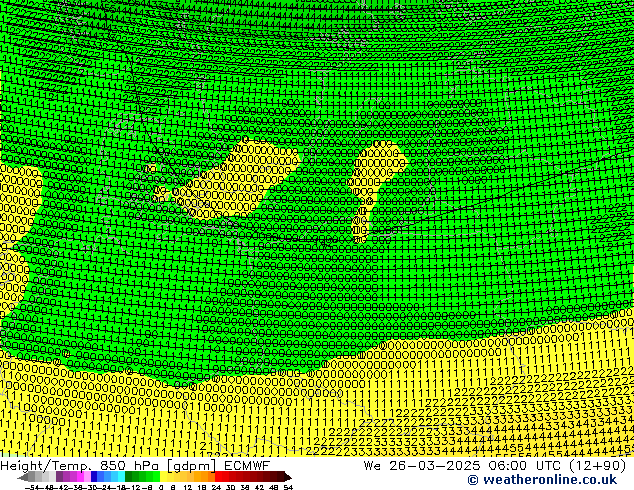Click the '54' label on the color scale
This screenshot has width=634, height=490.
[x=288, y=487]
